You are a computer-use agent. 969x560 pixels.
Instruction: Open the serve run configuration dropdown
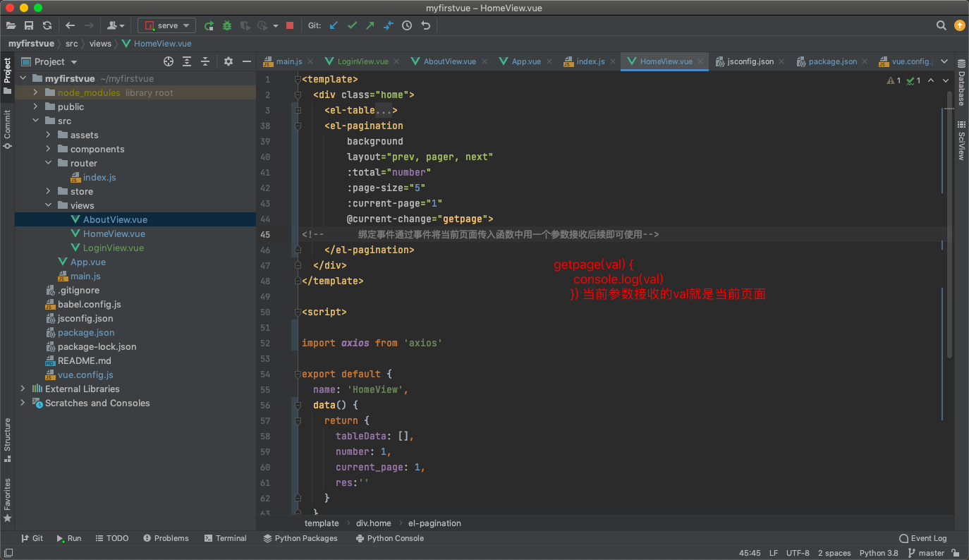[x=166, y=25]
